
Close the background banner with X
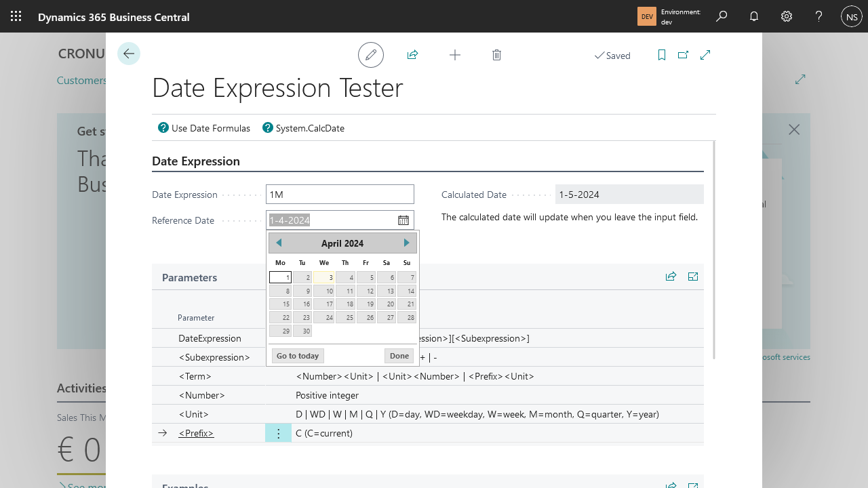pos(794,129)
